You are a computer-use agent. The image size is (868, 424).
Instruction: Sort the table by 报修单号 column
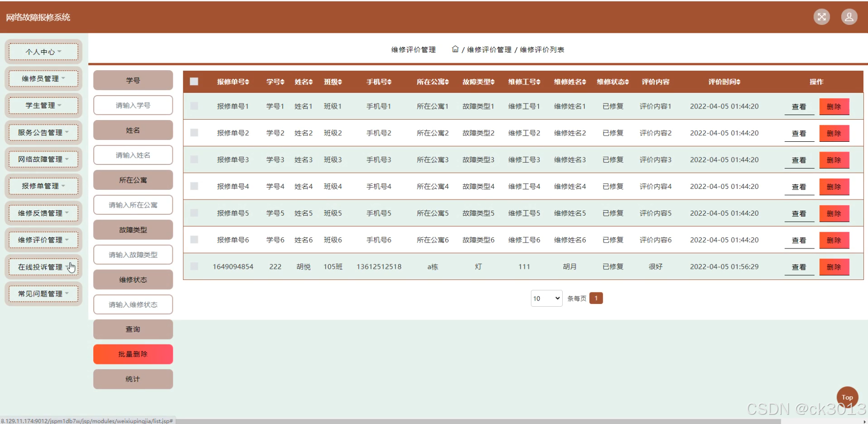click(x=233, y=81)
